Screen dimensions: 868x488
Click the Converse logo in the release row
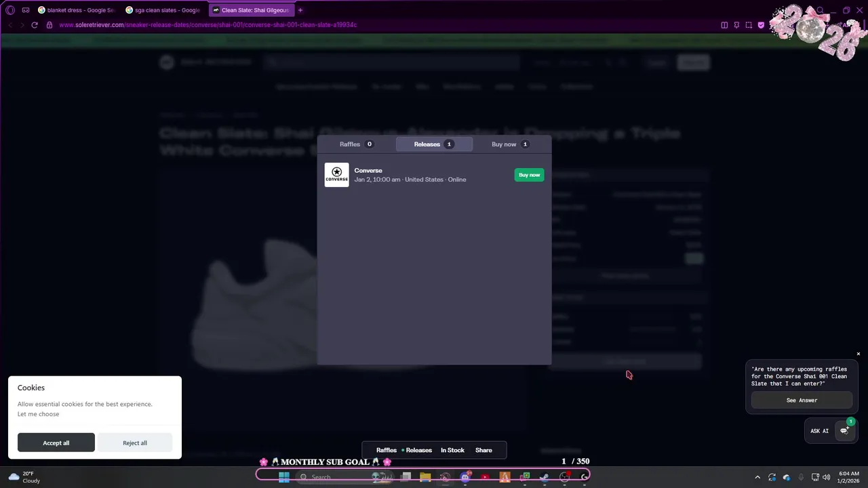coord(336,175)
